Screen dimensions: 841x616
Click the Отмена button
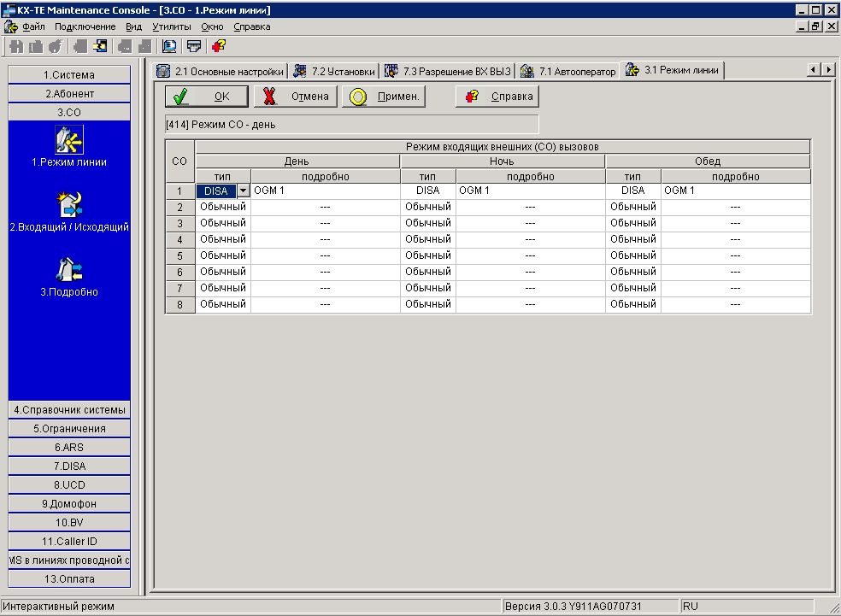[296, 97]
